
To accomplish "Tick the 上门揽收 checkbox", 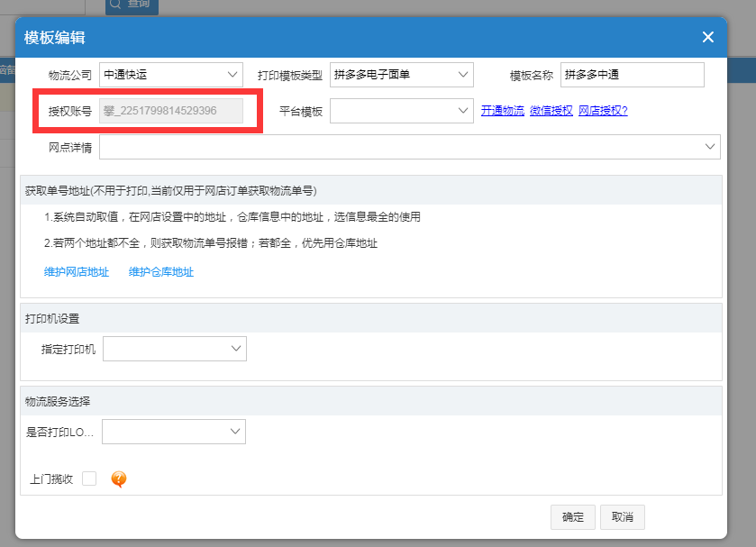I will coord(89,479).
